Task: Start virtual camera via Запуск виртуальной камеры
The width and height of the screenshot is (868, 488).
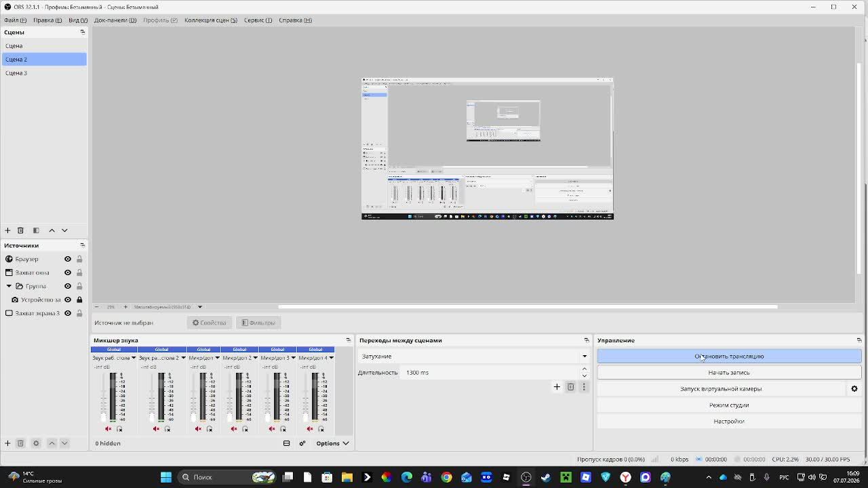Action: [721, 389]
